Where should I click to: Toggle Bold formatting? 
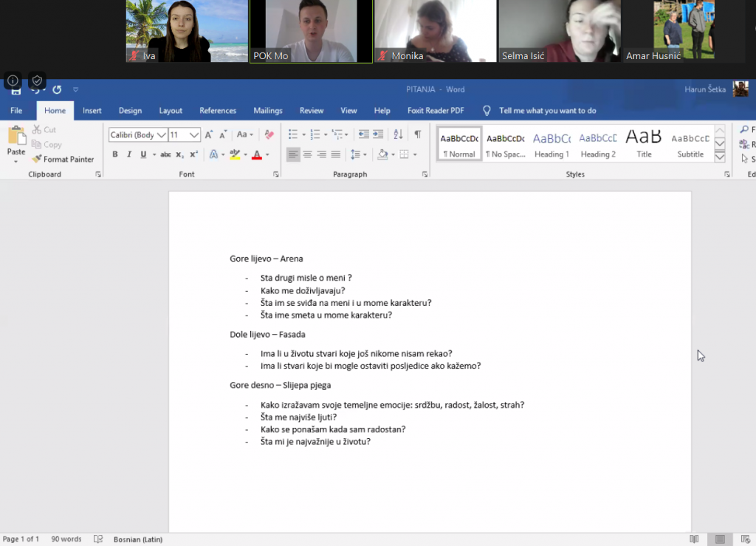pyautogui.click(x=115, y=154)
